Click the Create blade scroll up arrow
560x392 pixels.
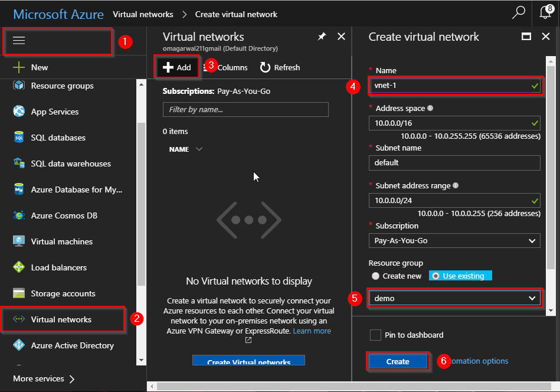(551, 61)
